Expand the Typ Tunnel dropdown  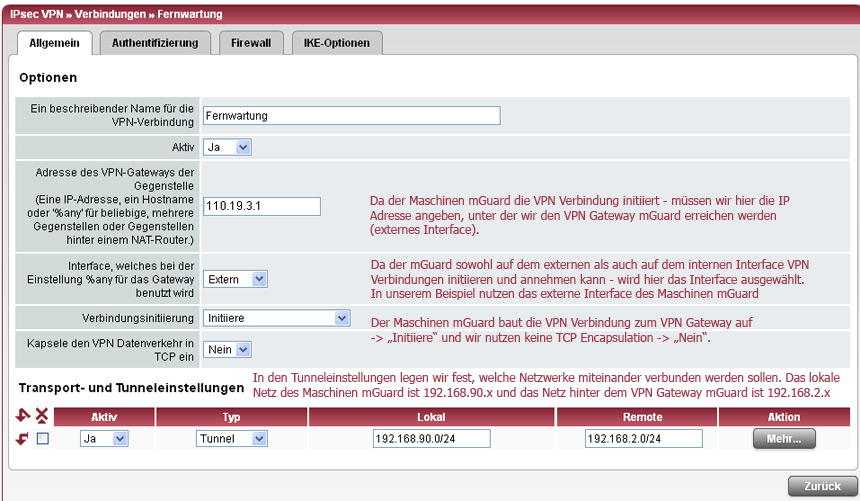tap(232, 439)
